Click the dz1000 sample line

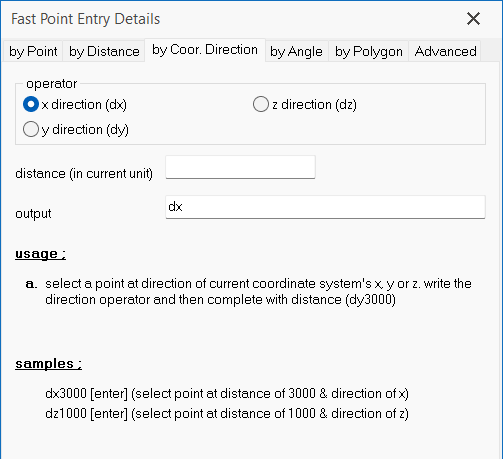point(227,414)
